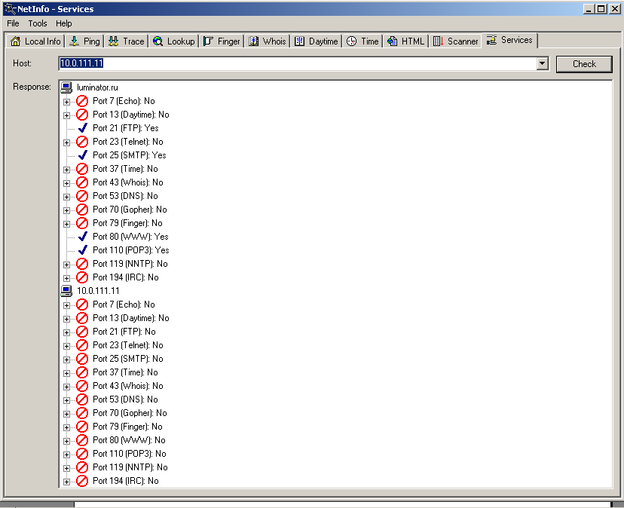Expand 10.0.111.11 Port 53 (DNS) node
This screenshot has width=624, height=508.
[66, 400]
